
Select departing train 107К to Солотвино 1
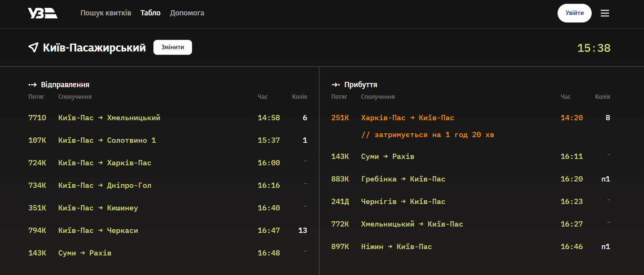point(168,140)
